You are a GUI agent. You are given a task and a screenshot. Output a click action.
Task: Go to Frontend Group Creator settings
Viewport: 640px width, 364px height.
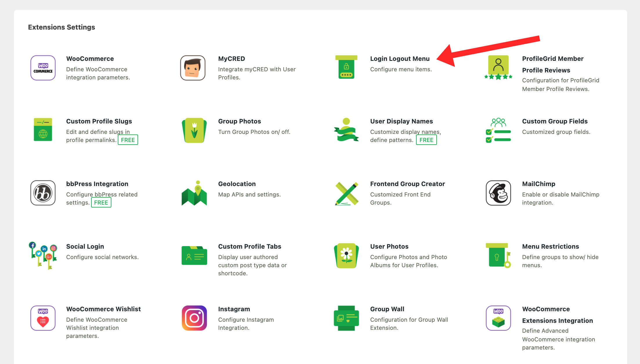(407, 184)
